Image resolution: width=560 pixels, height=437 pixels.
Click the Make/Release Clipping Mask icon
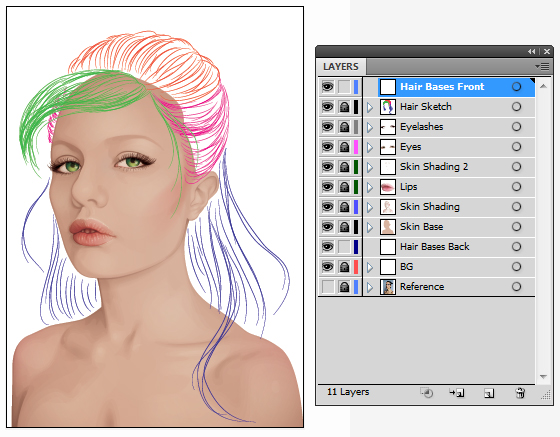[427, 393]
